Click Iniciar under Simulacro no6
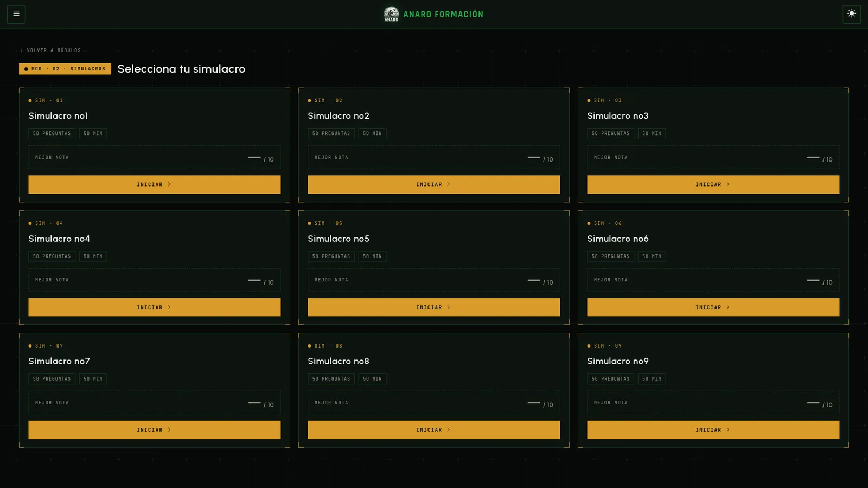The height and width of the screenshot is (488, 868). click(713, 307)
